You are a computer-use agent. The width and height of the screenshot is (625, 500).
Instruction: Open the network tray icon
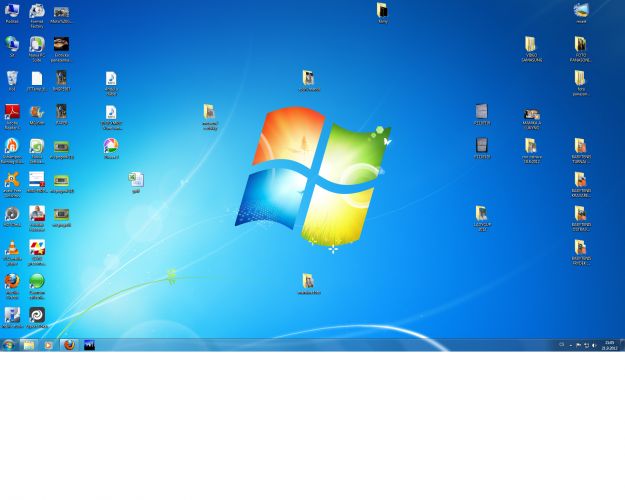click(586, 345)
